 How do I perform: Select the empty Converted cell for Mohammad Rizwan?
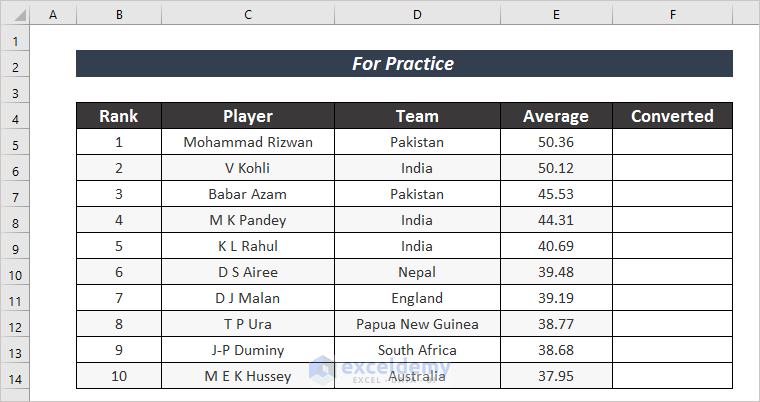(673, 142)
